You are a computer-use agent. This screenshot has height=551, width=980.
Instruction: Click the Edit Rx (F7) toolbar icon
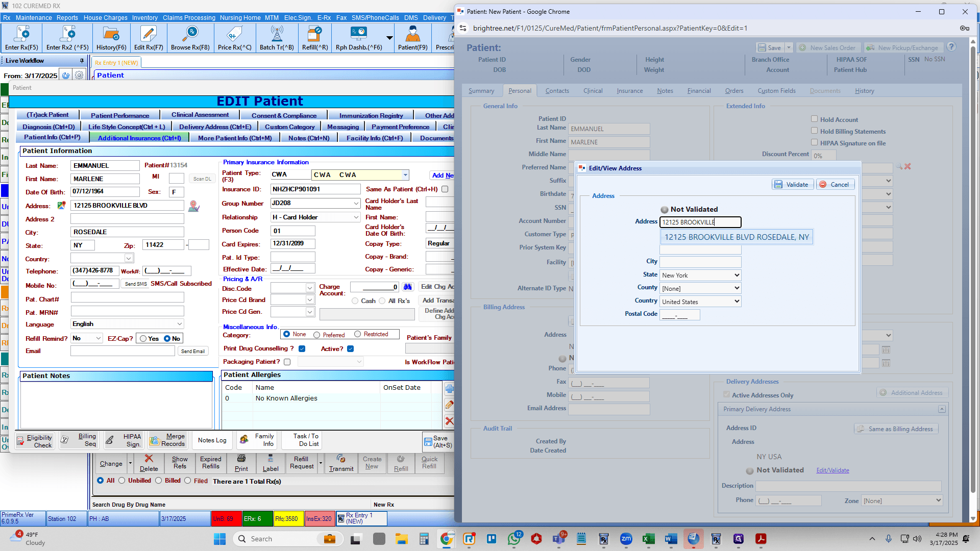coord(149,38)
